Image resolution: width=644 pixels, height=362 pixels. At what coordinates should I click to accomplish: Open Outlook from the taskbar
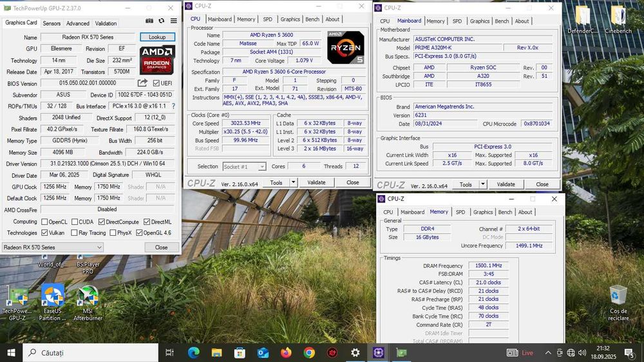point(263,352)
